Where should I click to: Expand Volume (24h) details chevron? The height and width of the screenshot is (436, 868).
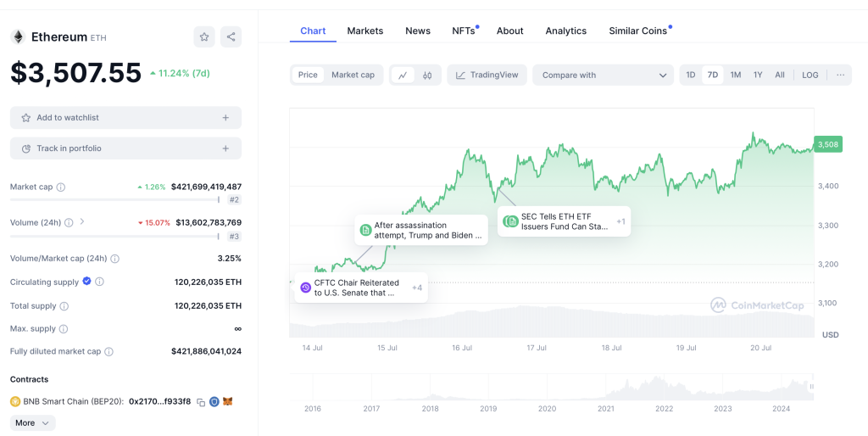82,222
